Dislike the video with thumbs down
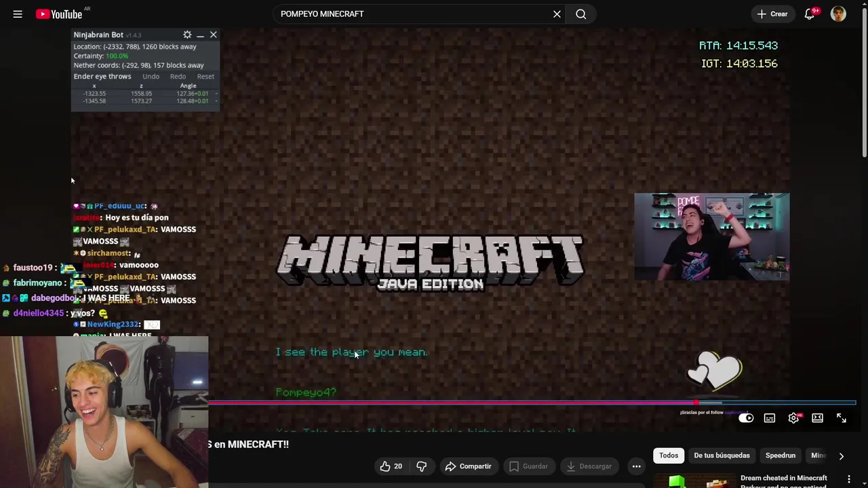Viewport: 868px width, 488px height. (x=421, y=466)
